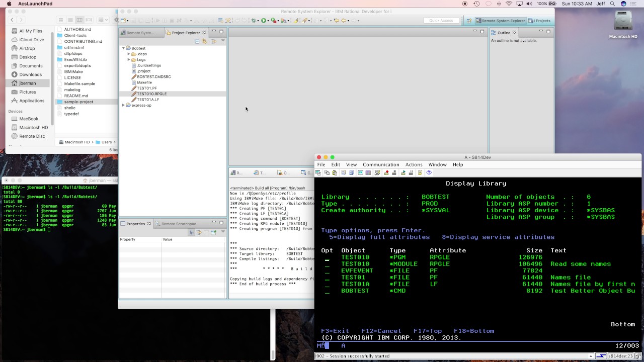Open File menu in S814Dev emulator
Viewport: 644px width, 362px height.
pyautogui.click(x=321, y=164)
